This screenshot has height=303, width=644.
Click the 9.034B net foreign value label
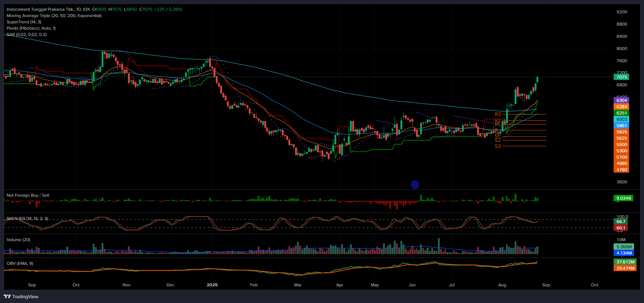coord(623,198)
